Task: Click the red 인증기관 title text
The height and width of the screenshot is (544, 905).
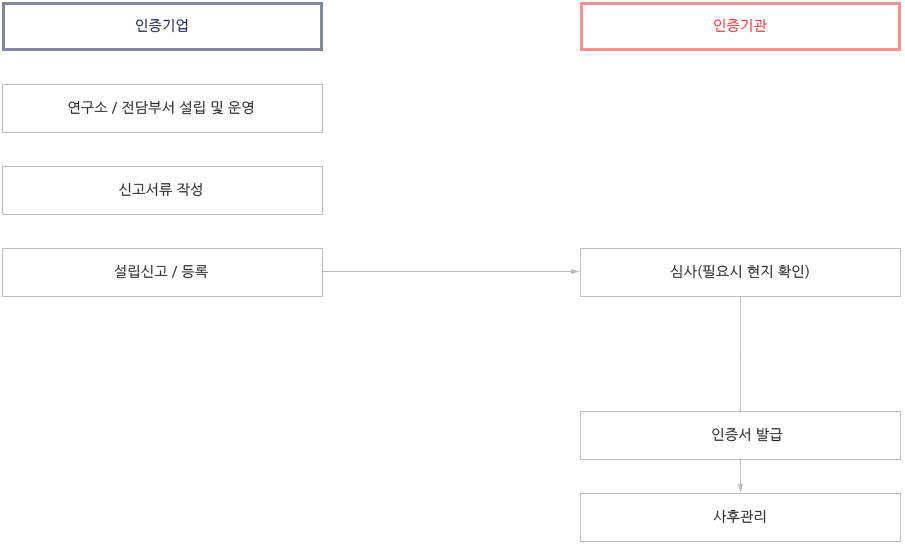Action: point(740,25)
